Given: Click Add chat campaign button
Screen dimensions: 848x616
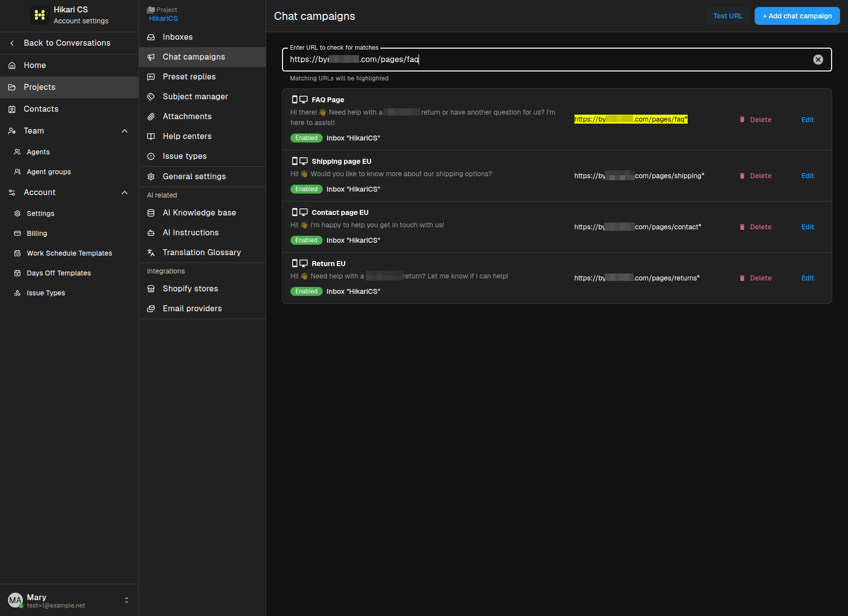Looking at the screenshot, I should pos(797,16).
